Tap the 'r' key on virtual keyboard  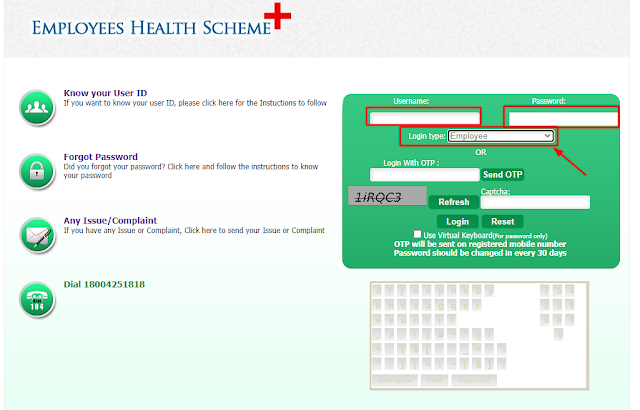click(x=477, y=305)
